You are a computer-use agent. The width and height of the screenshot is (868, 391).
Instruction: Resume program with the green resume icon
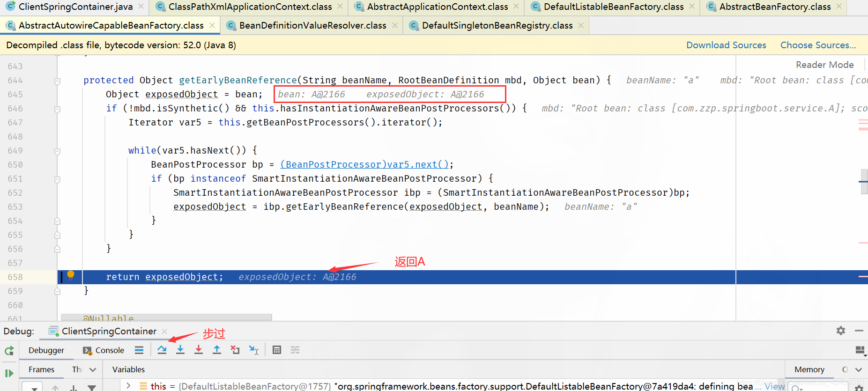click(x=9, y=373)
